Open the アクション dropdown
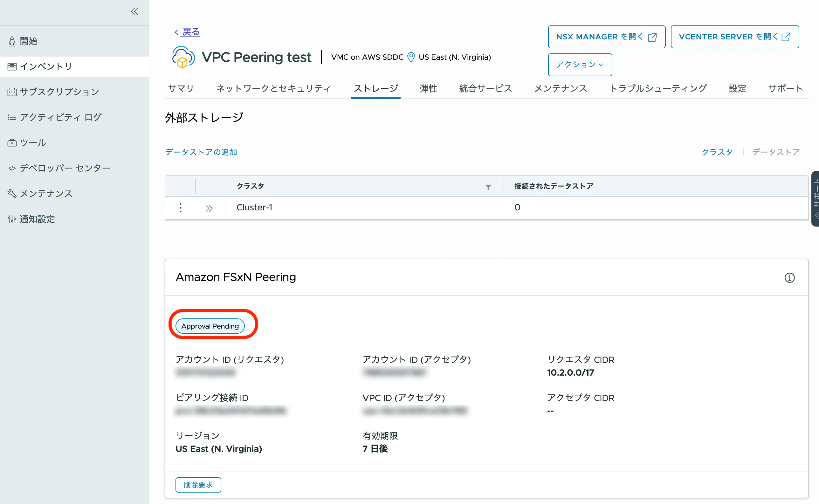Screen dimensions: 819x504 pyautogui.click(x=580, y=65)
